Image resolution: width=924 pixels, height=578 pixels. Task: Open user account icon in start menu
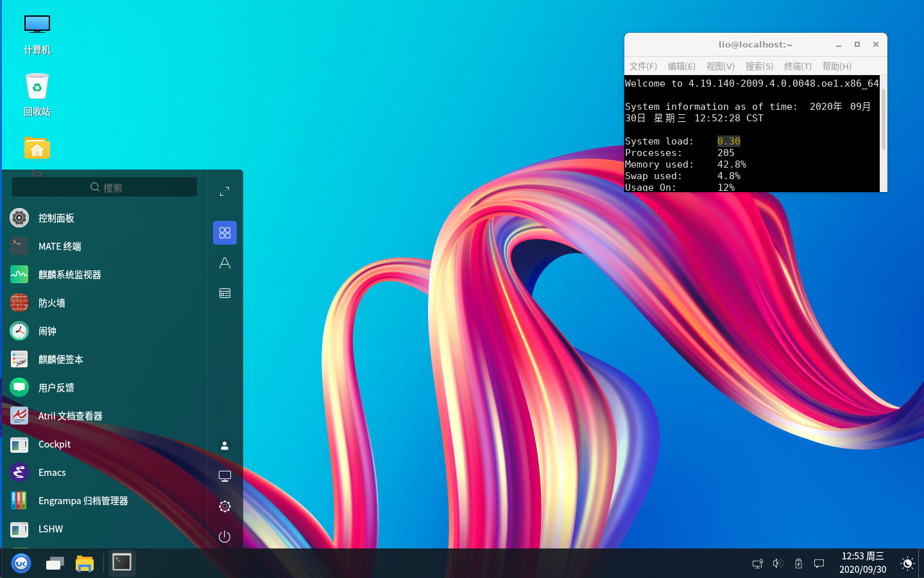coord(225,446)
